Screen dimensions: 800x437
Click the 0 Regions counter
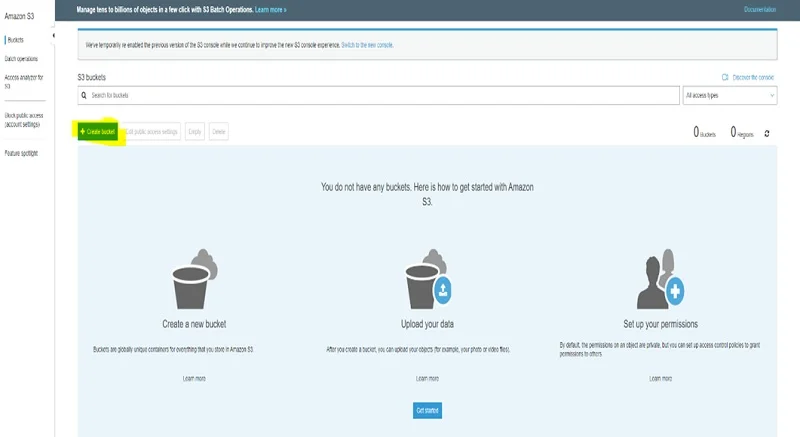coord(742,133)
